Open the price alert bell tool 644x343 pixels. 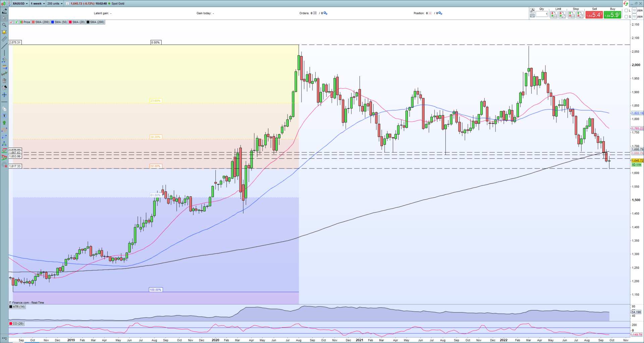click(x=4, y=32)
